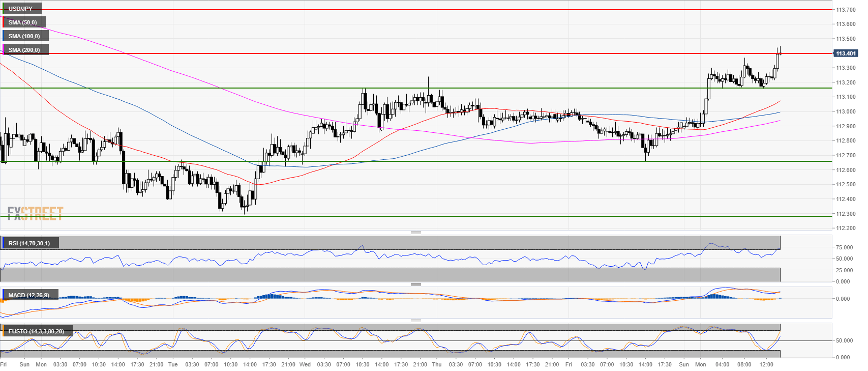The image size is (868, 371).
Task: Click the Thu label on time axis
Action: (x=436, y=364)
